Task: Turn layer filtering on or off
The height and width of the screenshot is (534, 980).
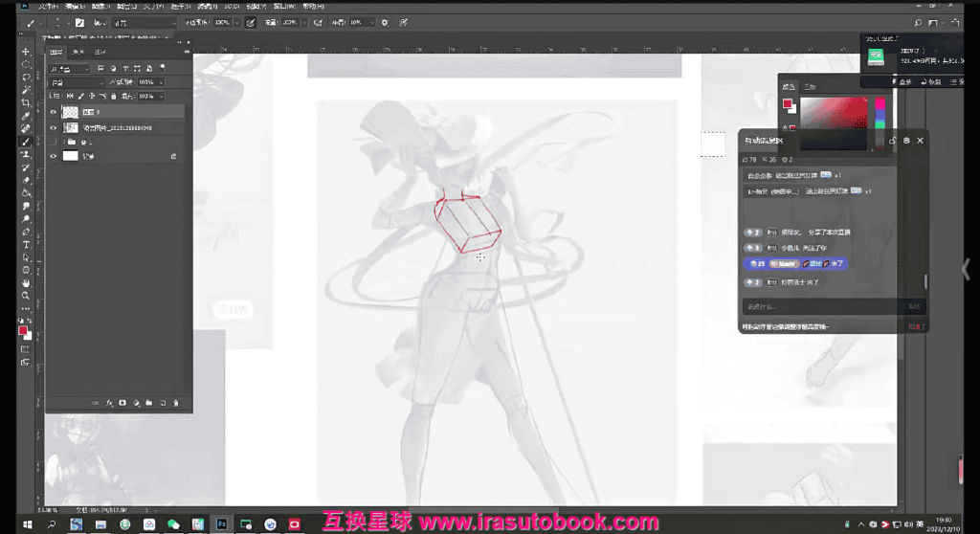Action: pos(163,68)
